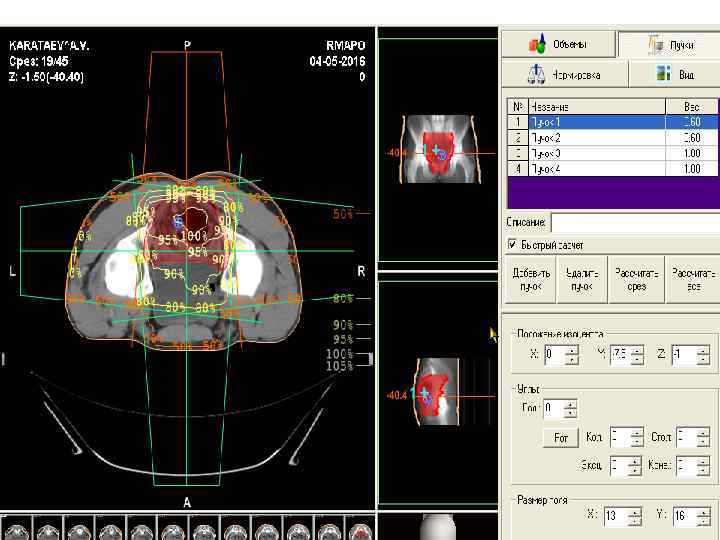Viewport: 720px width, 540px height.
Task: Click the field size Y input showing 16
Action: coord(686,516)
